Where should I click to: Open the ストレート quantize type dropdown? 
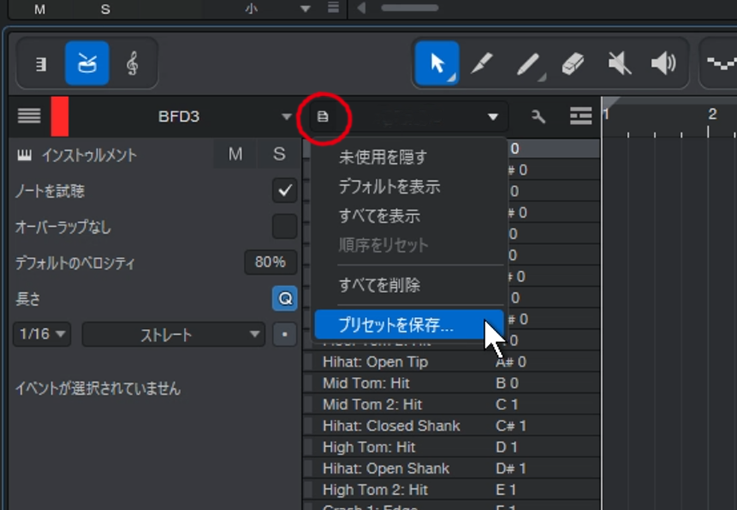click(x=173, y=335)
